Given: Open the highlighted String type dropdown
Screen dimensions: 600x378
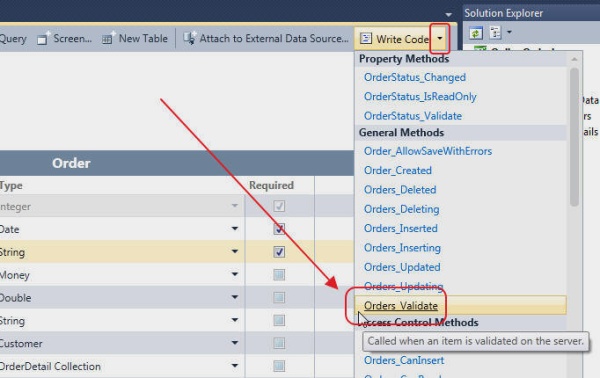Looking at the screenshot, I should click(235, 251).
